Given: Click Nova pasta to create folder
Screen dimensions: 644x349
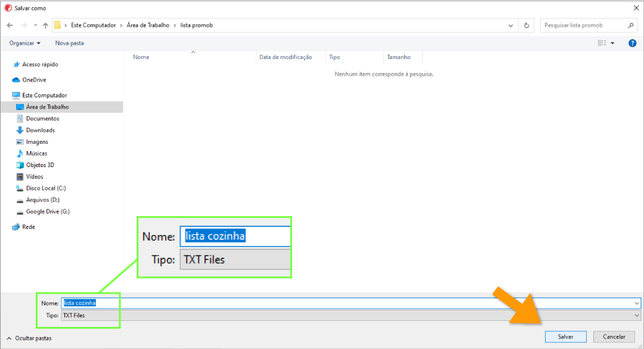Looking at the screenshot, I should coord(69,43).
